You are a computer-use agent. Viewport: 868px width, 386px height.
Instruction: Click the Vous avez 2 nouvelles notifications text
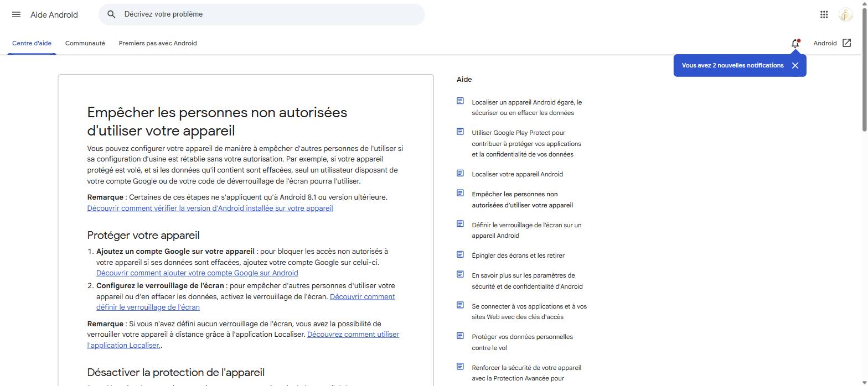click(732, 65)
